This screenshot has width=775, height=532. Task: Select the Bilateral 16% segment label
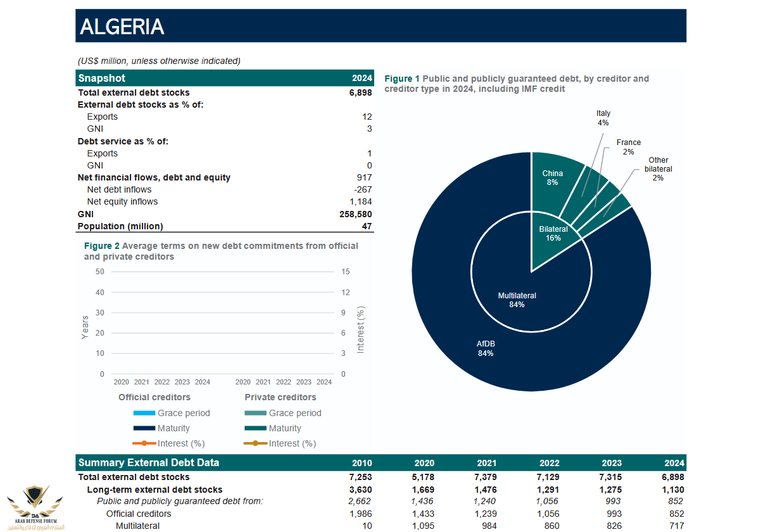553,234
